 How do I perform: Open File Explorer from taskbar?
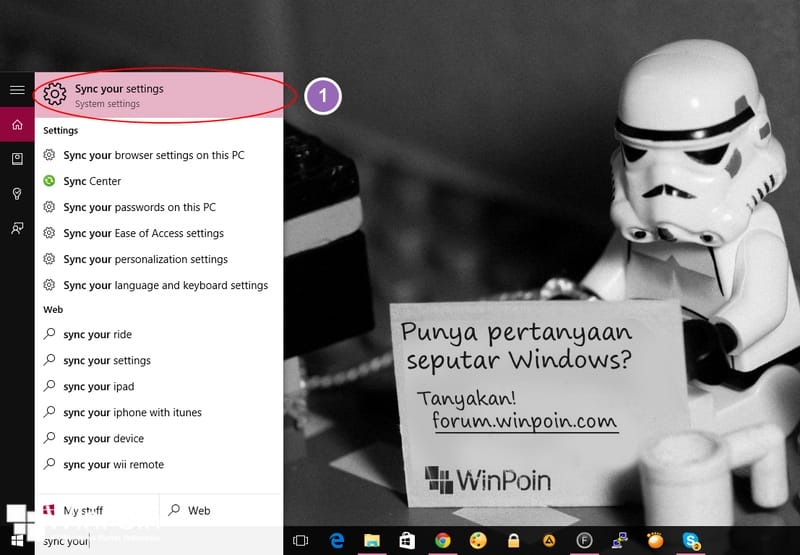(x=372, y=540)
